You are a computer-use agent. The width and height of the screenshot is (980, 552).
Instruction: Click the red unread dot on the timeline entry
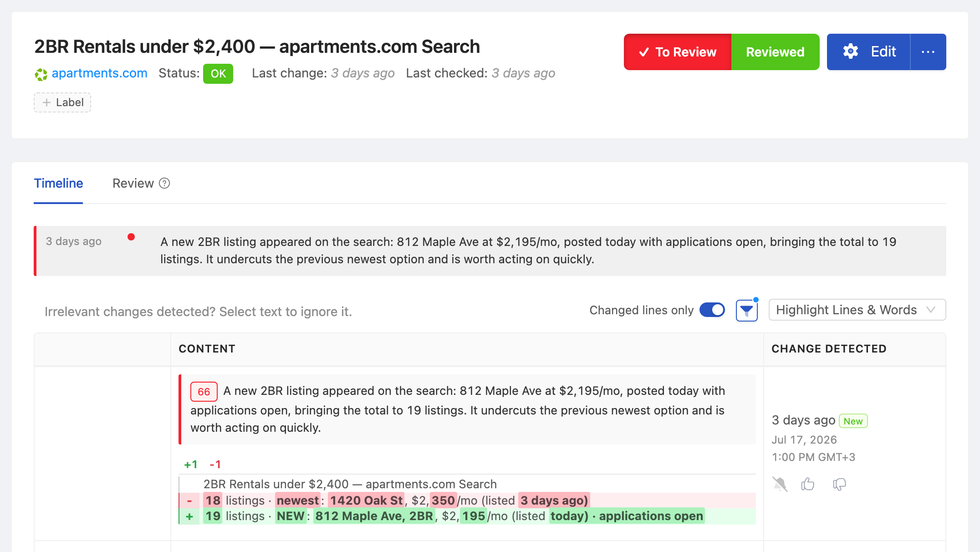coord(131,237)
